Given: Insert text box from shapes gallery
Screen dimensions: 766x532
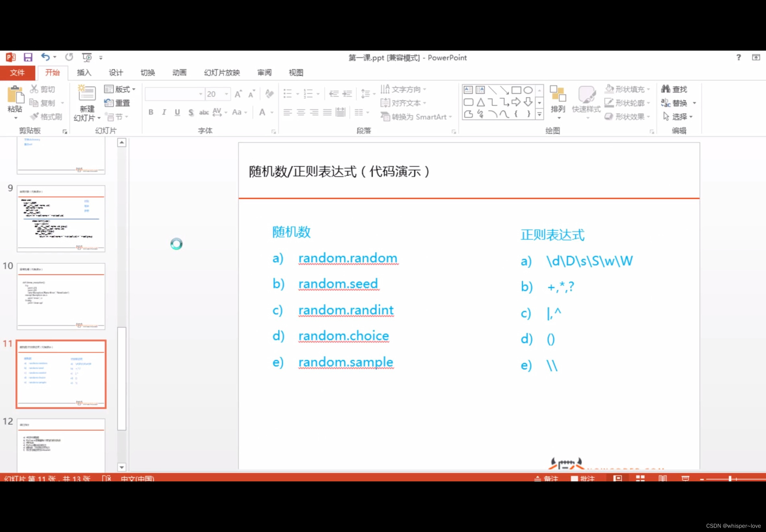Looking at the screenshot, I should pos(468,90).
